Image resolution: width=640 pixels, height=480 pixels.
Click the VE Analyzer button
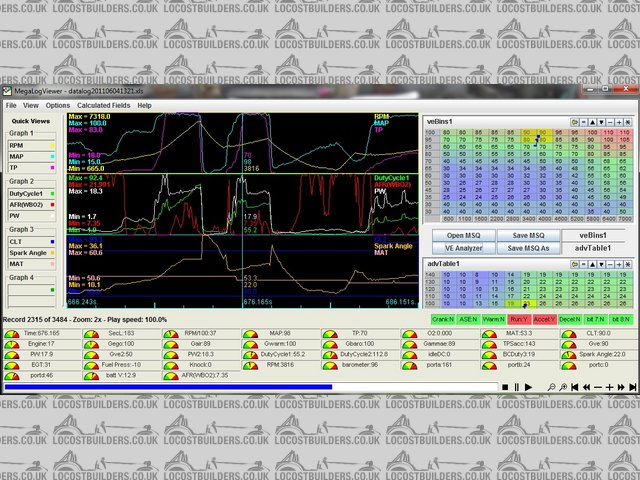tap(463, 248)
